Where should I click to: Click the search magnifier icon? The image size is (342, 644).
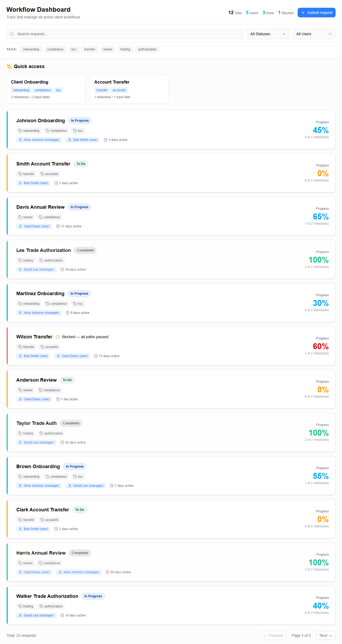pyautogui.click(x=12, y=34)
